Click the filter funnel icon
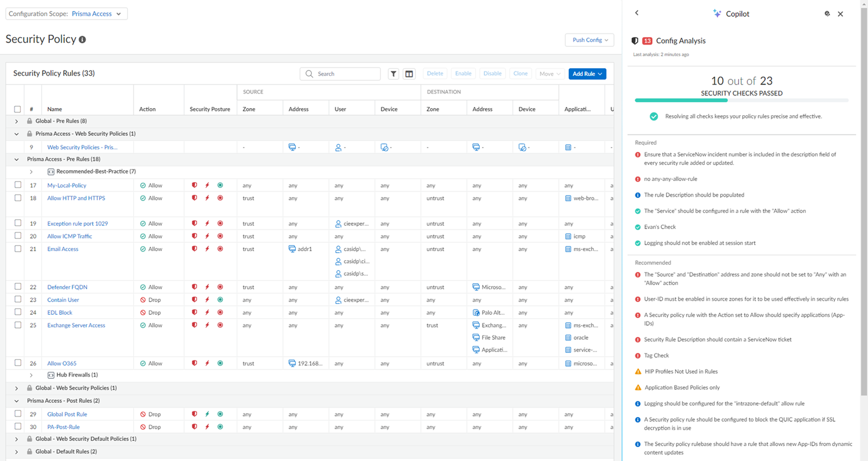This screenshot has width=868, height=461. point(393,74)
